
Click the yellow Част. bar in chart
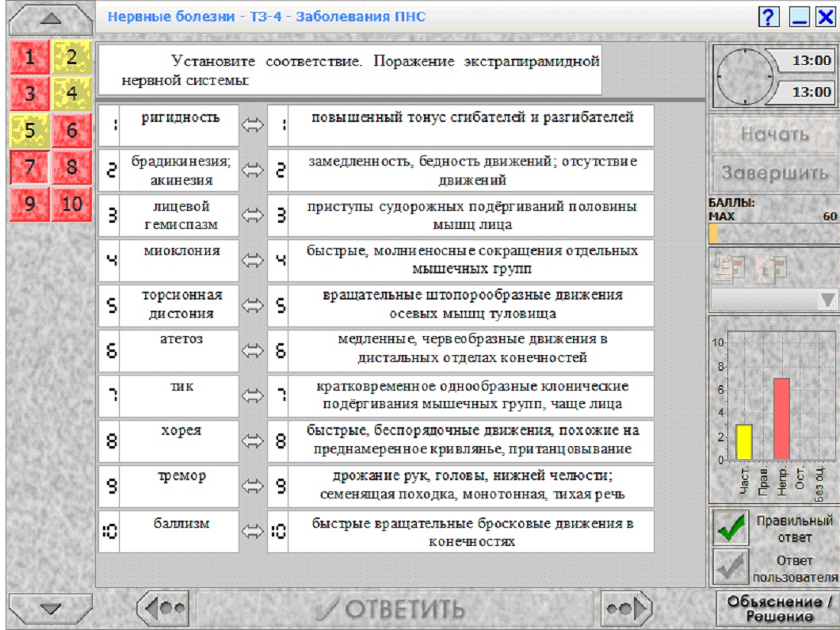[x=744, y=442]
